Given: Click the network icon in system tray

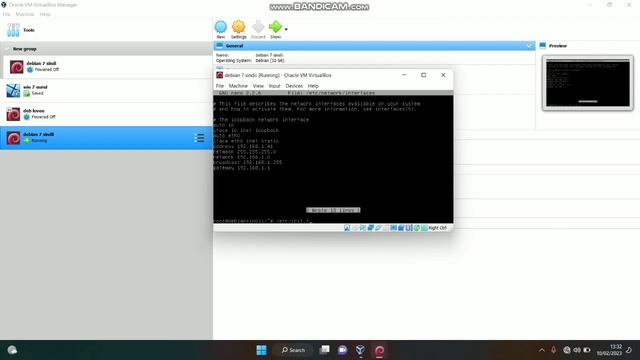Looking at the screenshot, I should 567,350.
